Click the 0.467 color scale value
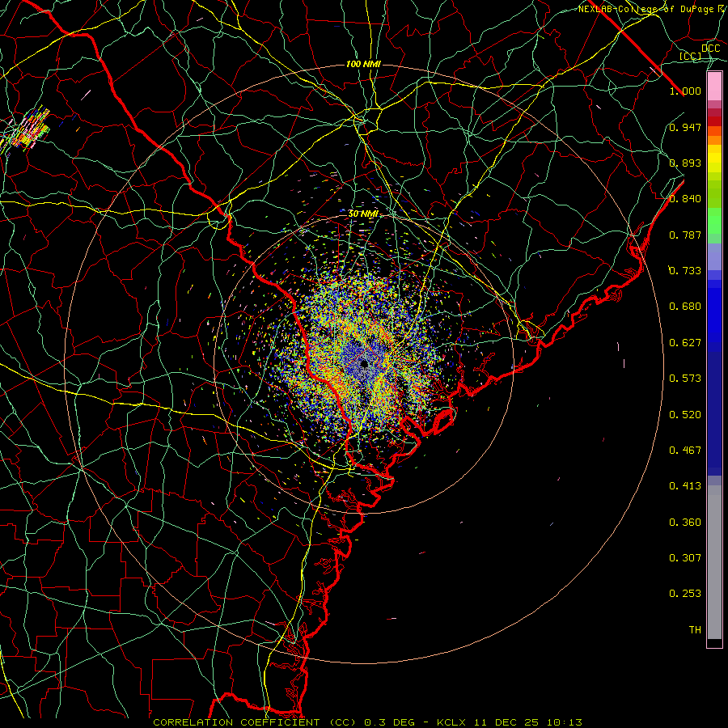728x728 pixels. click(x=685, y=451)
